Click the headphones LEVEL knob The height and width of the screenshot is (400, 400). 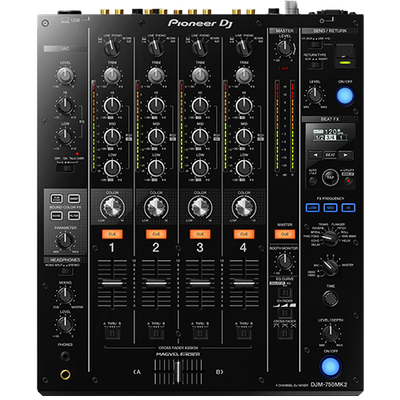point(65,324)
